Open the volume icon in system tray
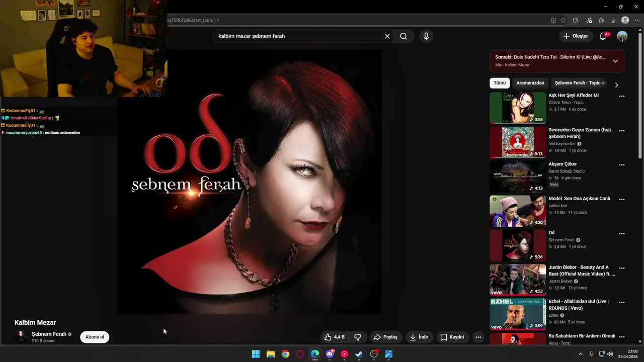 coord(610,354)
